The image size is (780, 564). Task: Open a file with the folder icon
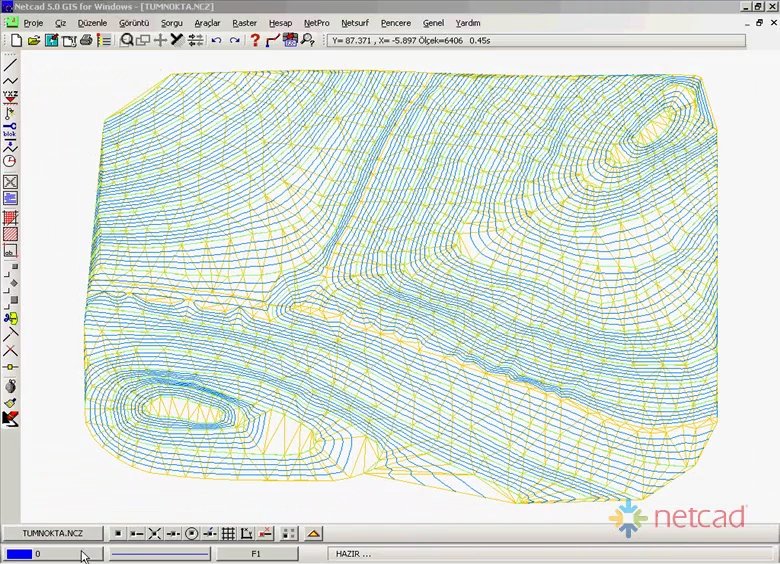(x=33, y=40)
